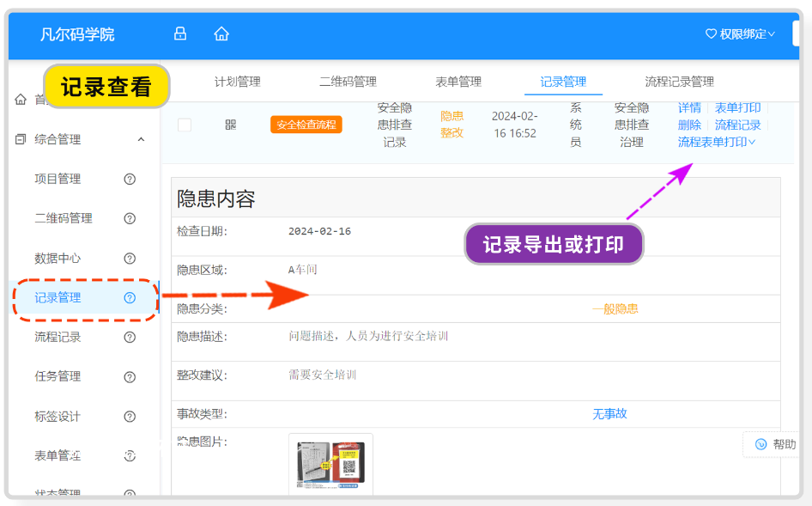Click the question mark beside 项目管理
The image size is (812, 506).
point(129,179)
